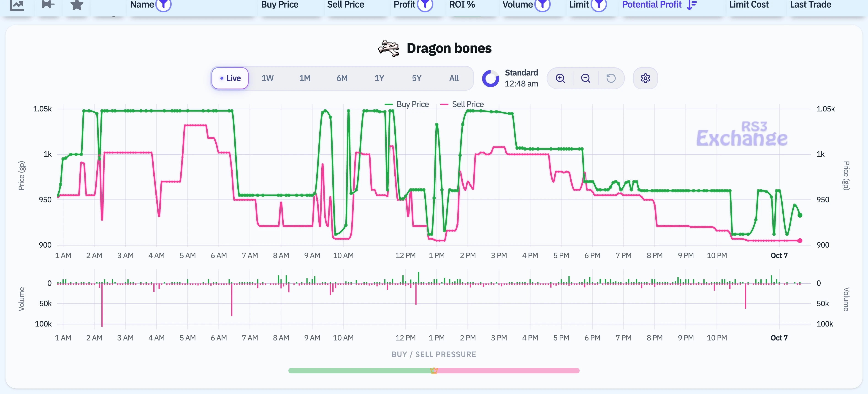Viewport: 868px width, 394px height.
Task: Zoom in on the chart
Action: click(560, 78)
